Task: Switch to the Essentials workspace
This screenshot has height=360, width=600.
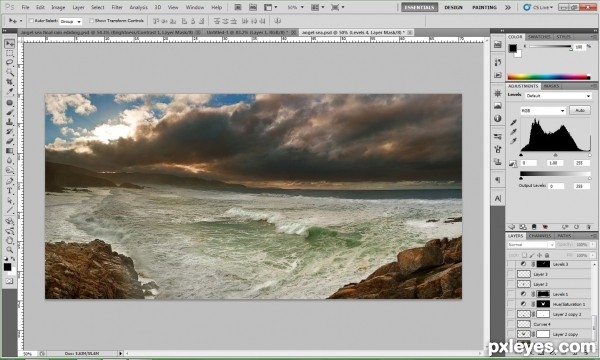Action: [419, 7]
